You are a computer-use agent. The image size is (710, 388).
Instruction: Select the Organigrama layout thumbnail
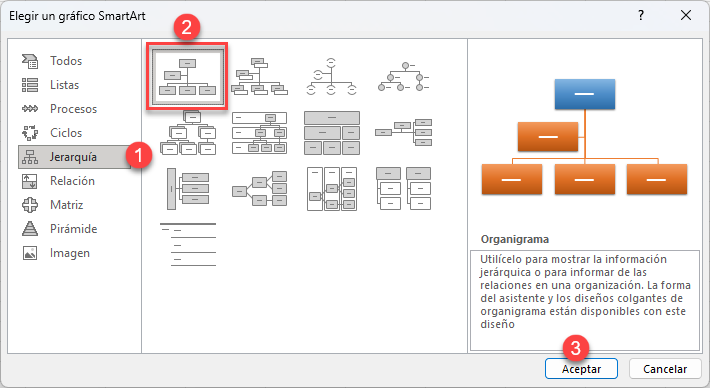(187, 77)
